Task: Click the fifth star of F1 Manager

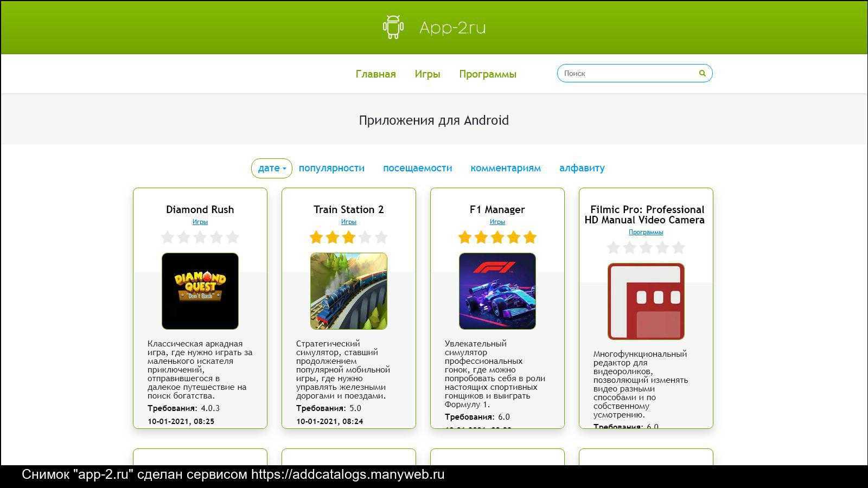Action: click(x=530, y=237)
